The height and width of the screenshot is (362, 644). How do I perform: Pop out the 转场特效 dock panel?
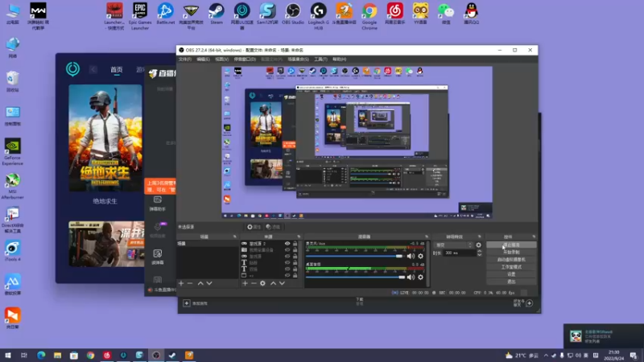(479, 237)
